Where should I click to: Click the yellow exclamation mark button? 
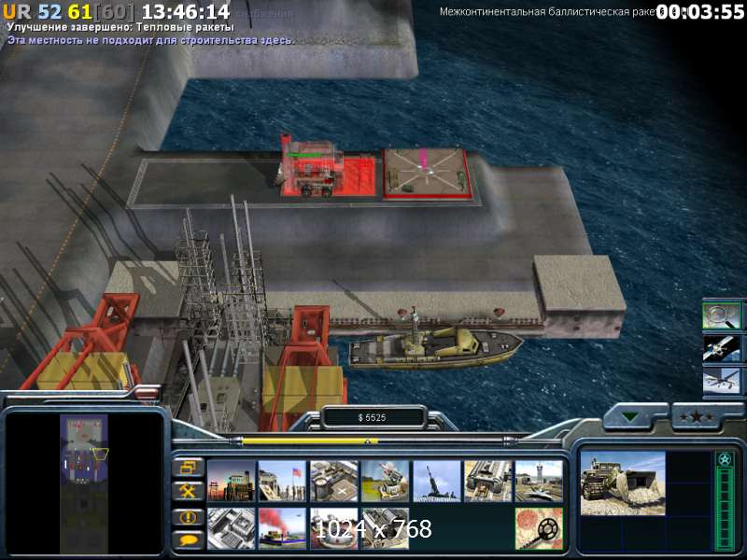click(188, 517)
